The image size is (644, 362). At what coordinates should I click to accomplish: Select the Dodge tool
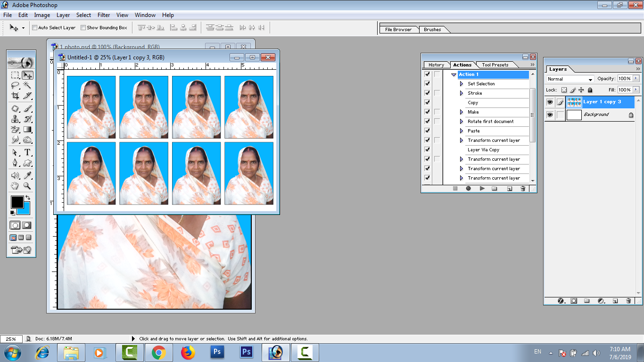27,140
